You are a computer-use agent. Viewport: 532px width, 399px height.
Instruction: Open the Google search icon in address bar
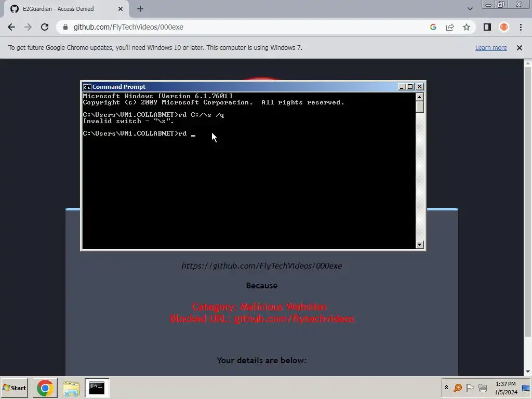(433, 27)
